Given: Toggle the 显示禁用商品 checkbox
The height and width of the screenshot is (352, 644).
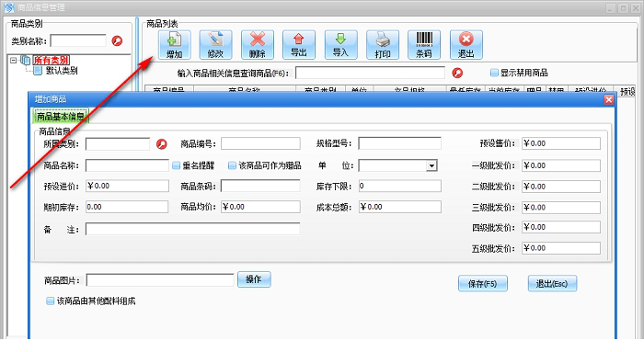Looking at the screenshot, I should click(x=494, y=73).
